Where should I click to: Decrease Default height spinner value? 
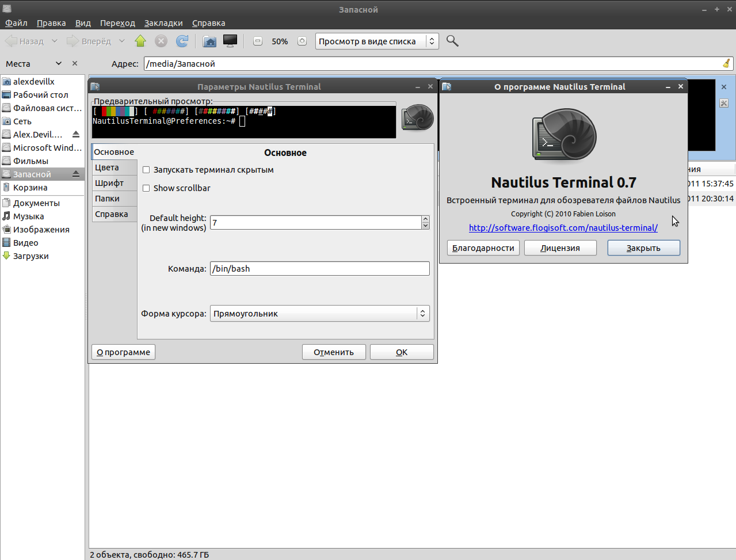coord(426,226)
